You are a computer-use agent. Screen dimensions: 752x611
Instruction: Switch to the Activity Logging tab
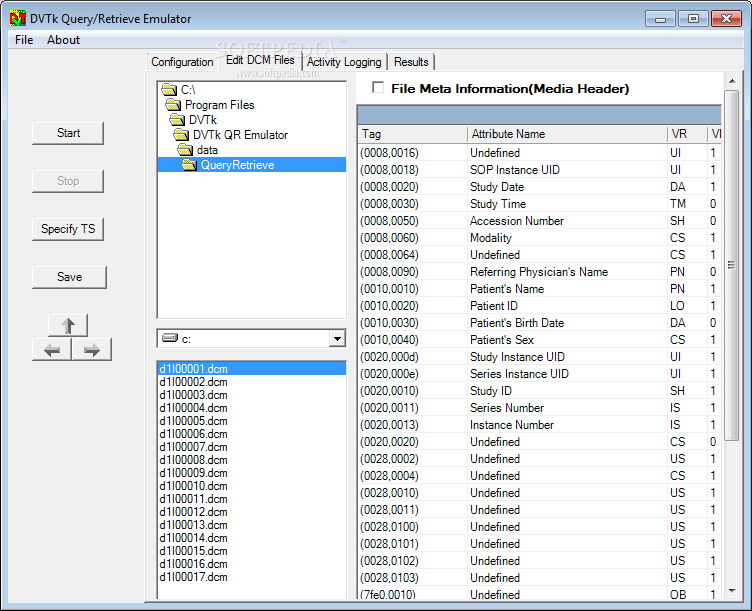pyautogui.click(x=344, y=62)
